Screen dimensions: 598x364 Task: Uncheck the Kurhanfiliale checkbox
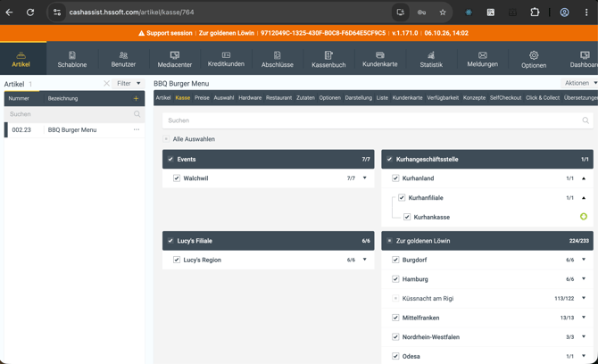pos(402,197)
